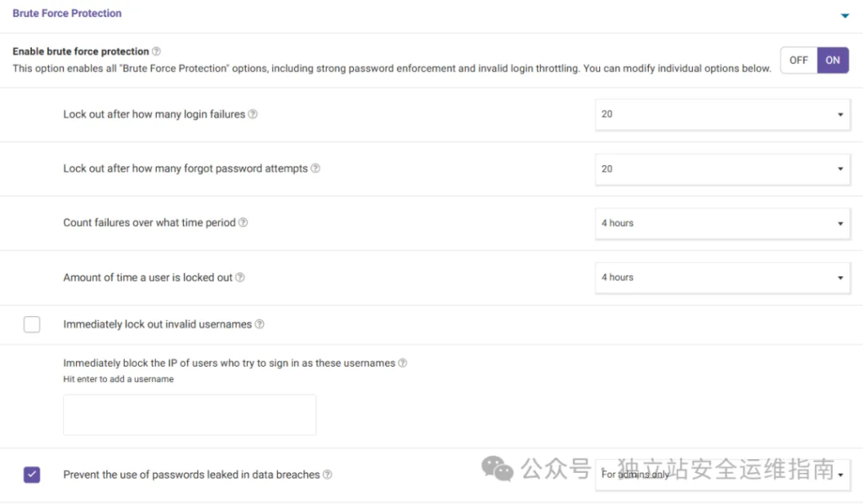Open help icon for lock out invalid usernames
This screenshot has height=504, width=863.
(x=260, y=324)
